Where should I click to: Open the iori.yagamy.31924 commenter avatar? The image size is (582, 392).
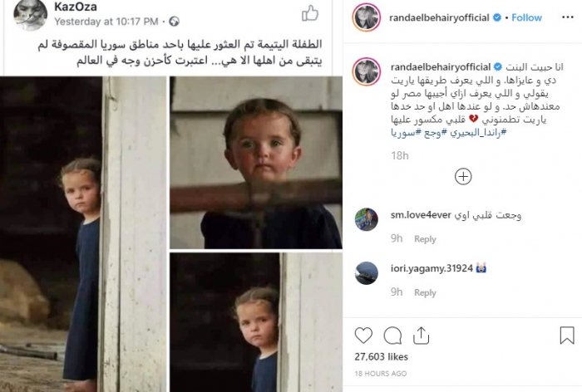(x=367, y=273)
